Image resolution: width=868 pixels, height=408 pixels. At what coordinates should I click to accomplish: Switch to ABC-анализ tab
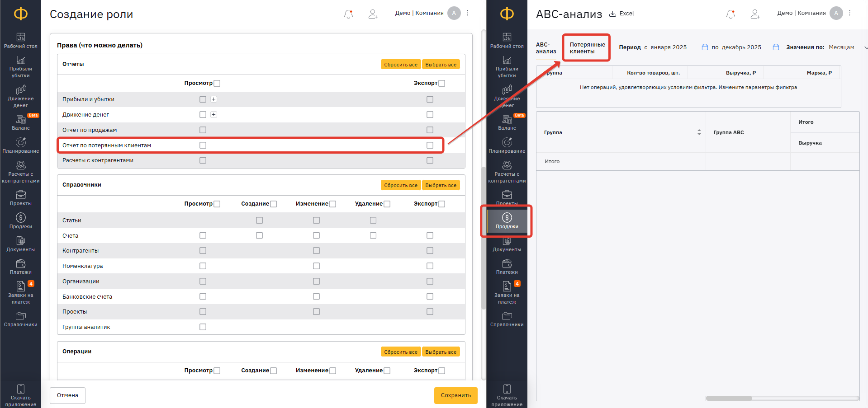pos(545,48)
